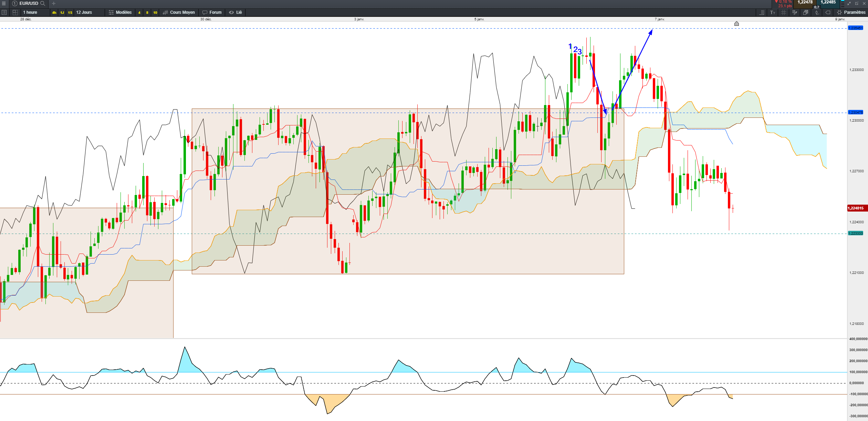Select the crosshair region tool
Viewport: 868px width, 421px height.
(784, 12)
